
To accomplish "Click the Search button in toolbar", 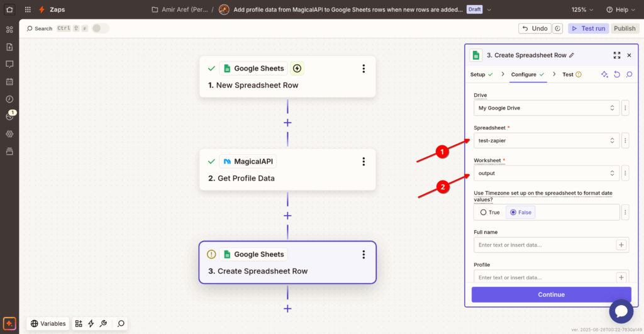I will (x=40, y=28).
